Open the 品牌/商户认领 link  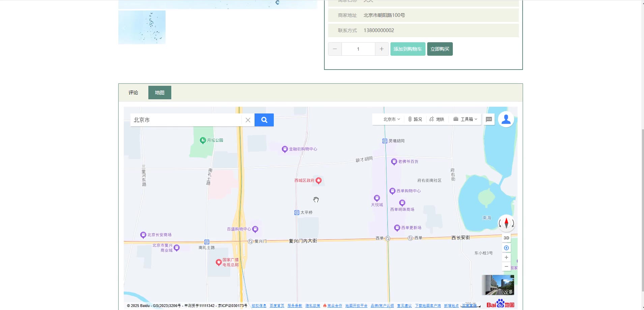(x=382, y=306)
